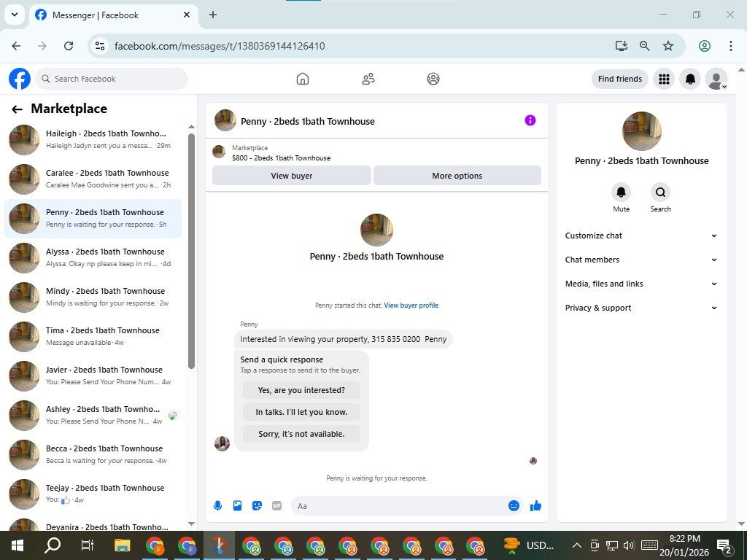
Task: Open Mindy's townhouse conversation
Action: [93, 297]
